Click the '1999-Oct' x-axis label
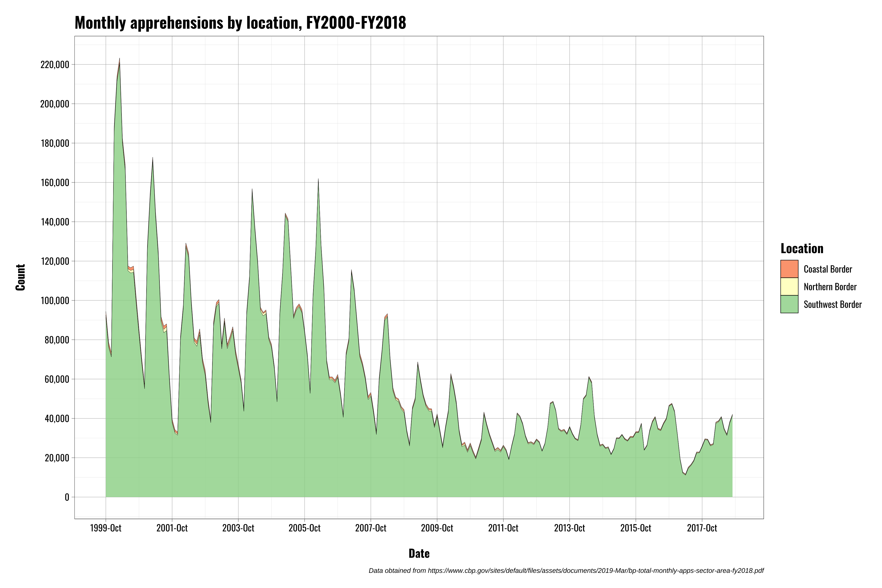The width and height of the screenshot is (882, 588). [x=106, y=528]
